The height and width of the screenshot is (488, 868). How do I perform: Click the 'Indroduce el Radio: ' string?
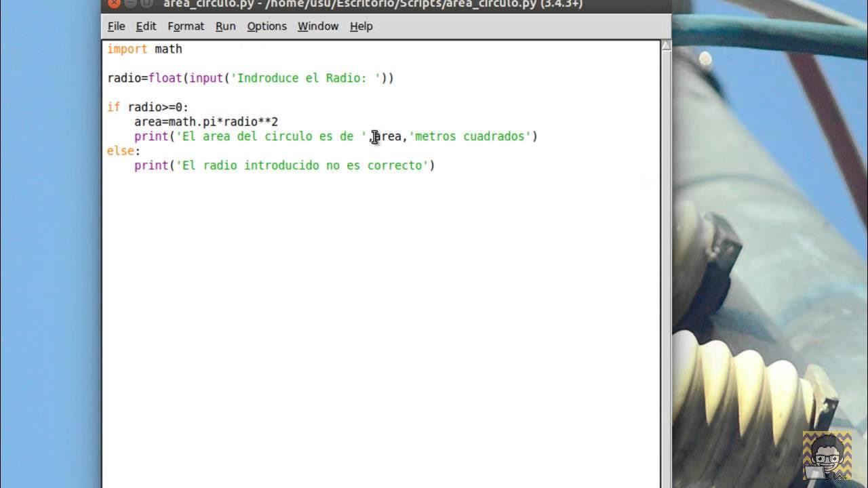305,78
